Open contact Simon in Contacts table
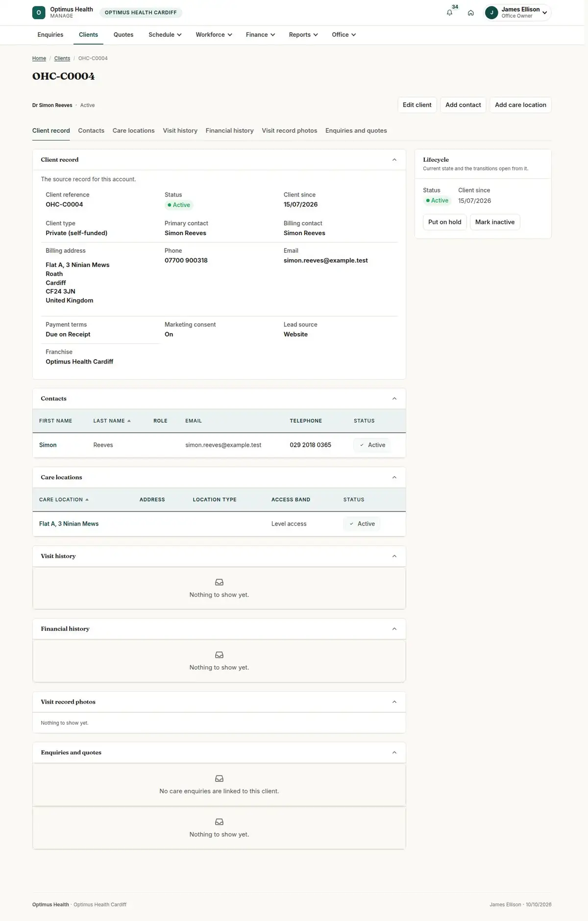 (48, 445)
